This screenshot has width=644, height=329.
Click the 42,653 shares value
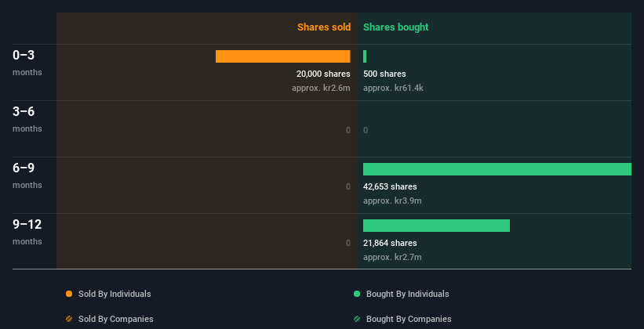pyautogui.click(x=390, y=186)
